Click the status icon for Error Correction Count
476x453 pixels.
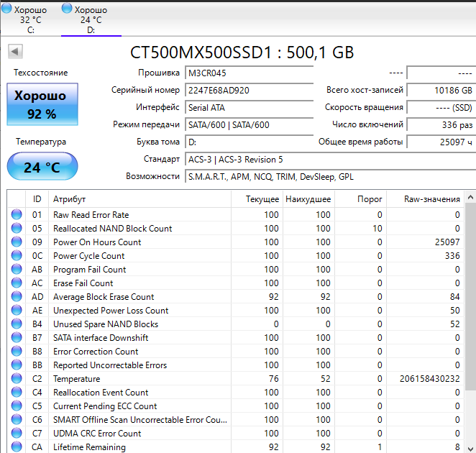point(17,351)
